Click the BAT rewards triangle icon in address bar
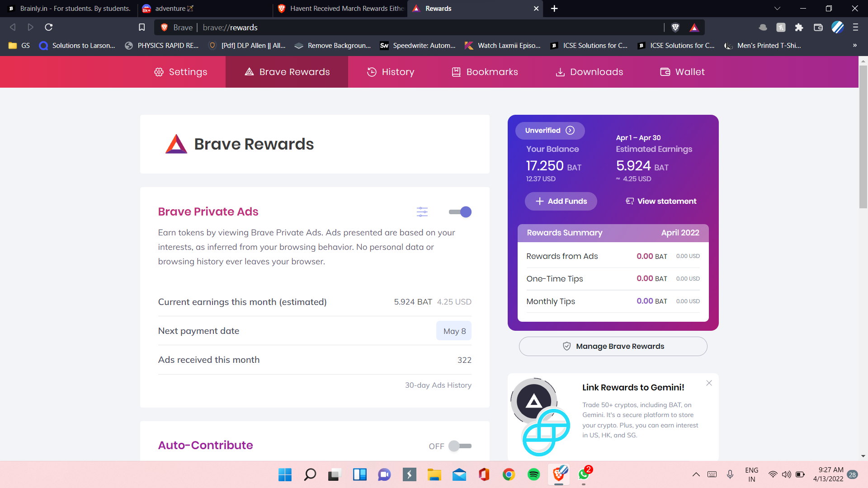 [x=694, y=28]
